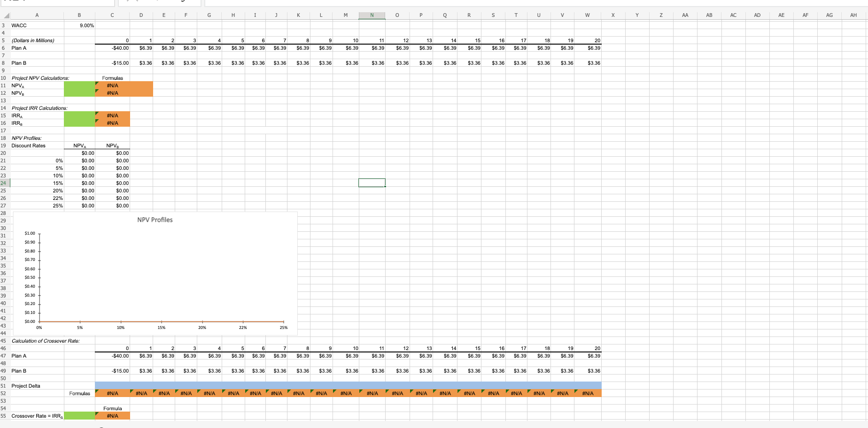The width and height of the screenshot is (868, 428).
Task: Click the blue Project Delta row band
Action: tap(348, 386)
